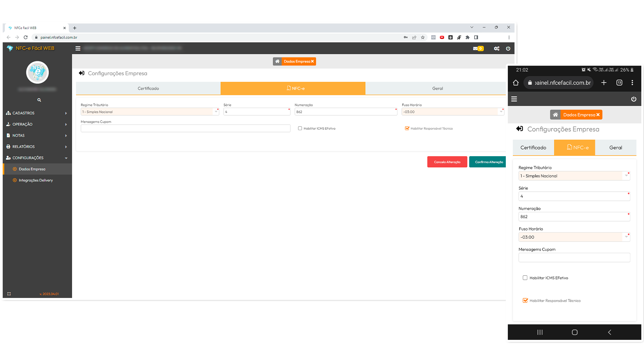The height and width of the screenshot is (362, 644).
Task: Tap the mobile new tab plus icon
Action: pos(604,83)
